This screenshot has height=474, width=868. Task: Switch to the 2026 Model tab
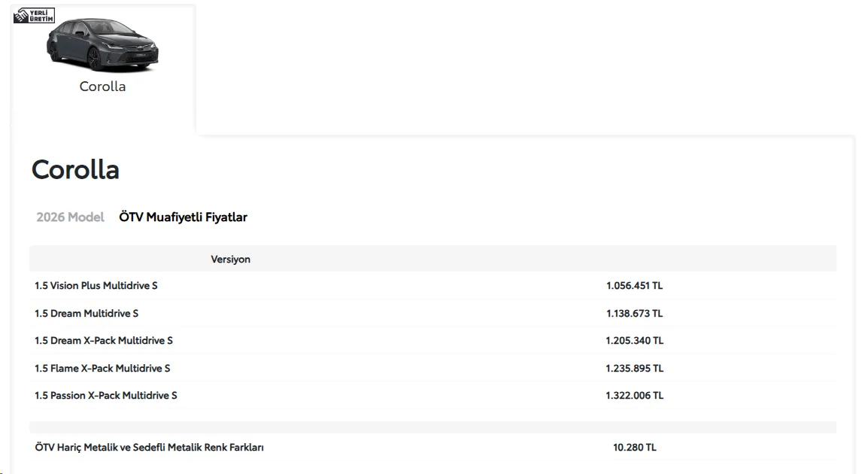coord(70,217)
